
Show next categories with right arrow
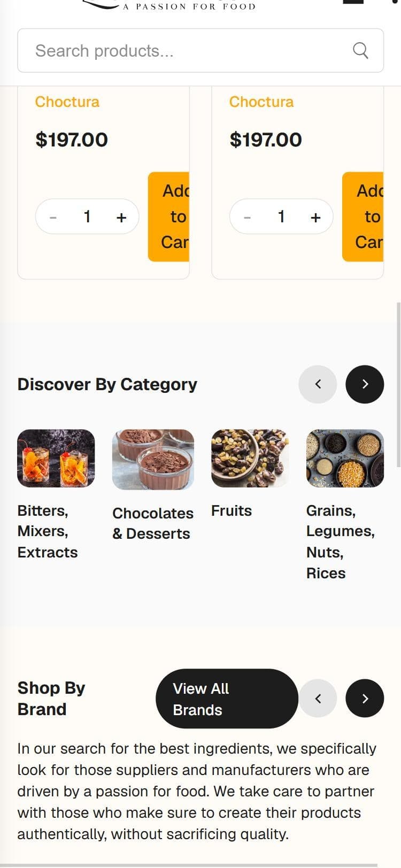365,384
